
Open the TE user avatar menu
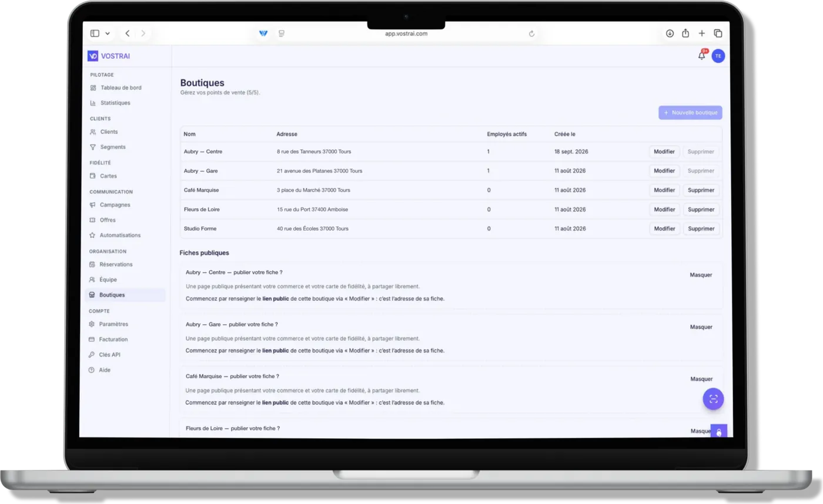point(718,56)
